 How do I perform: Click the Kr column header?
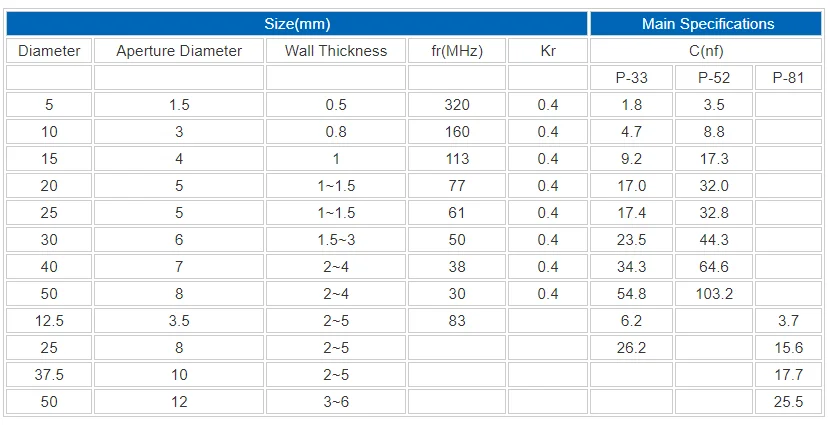click(x=547, y=51)
